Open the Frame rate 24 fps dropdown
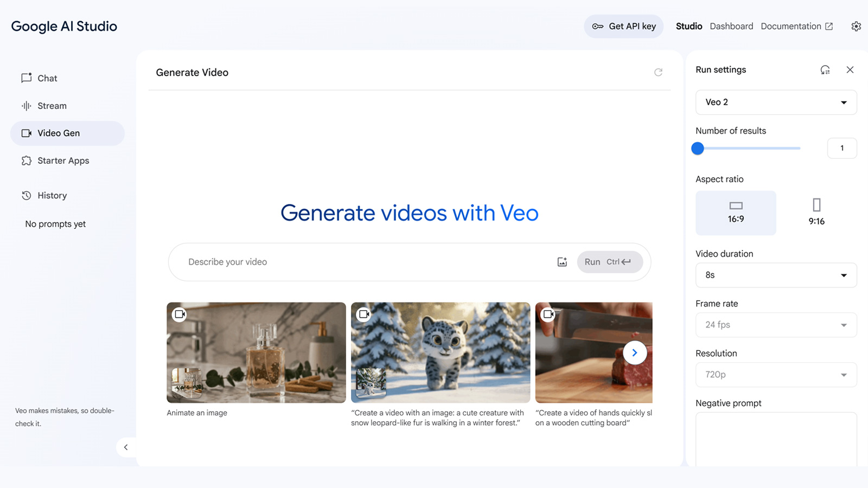868x488 pixels. coord(776,325)
